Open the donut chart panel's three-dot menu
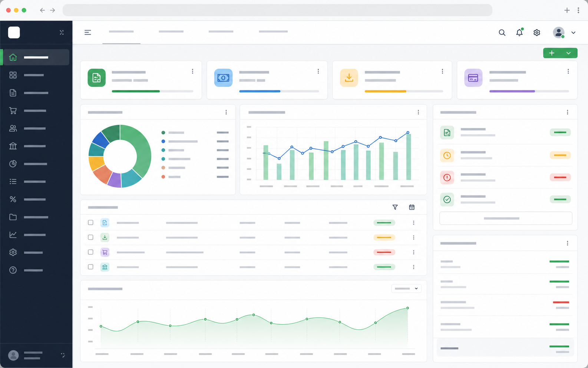The image size is (588, 368). tap(226, 112)
